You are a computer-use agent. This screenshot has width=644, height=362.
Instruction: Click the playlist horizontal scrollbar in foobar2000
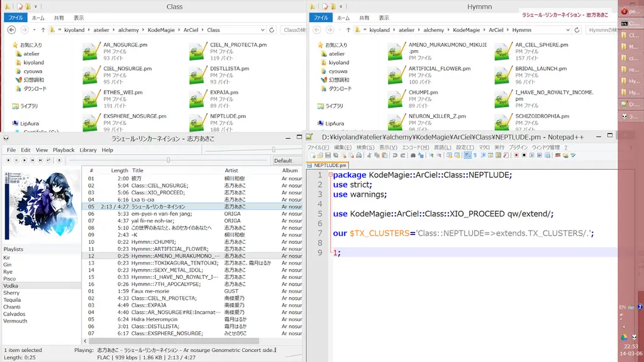click(174, 341)
